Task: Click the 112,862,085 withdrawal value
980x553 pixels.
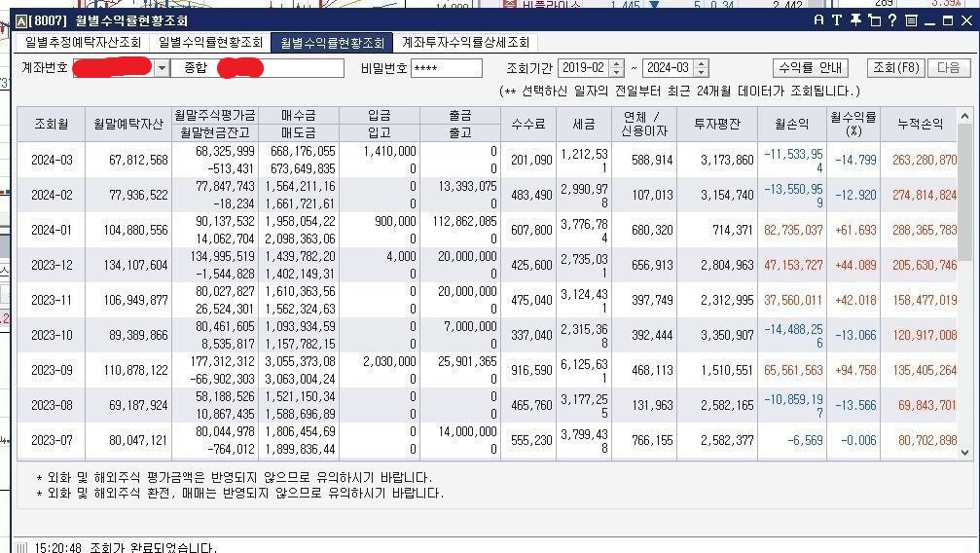Action: [x=464, y=221]
